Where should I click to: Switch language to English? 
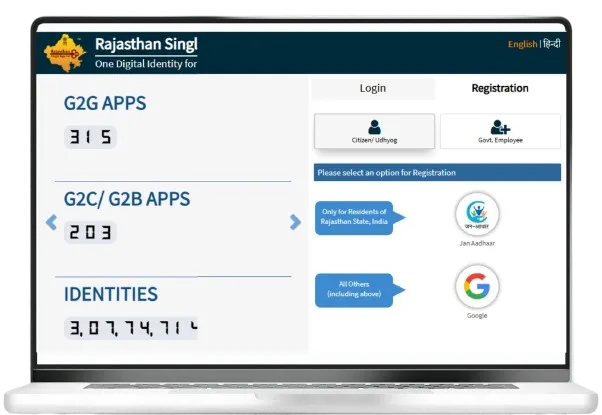522,44
